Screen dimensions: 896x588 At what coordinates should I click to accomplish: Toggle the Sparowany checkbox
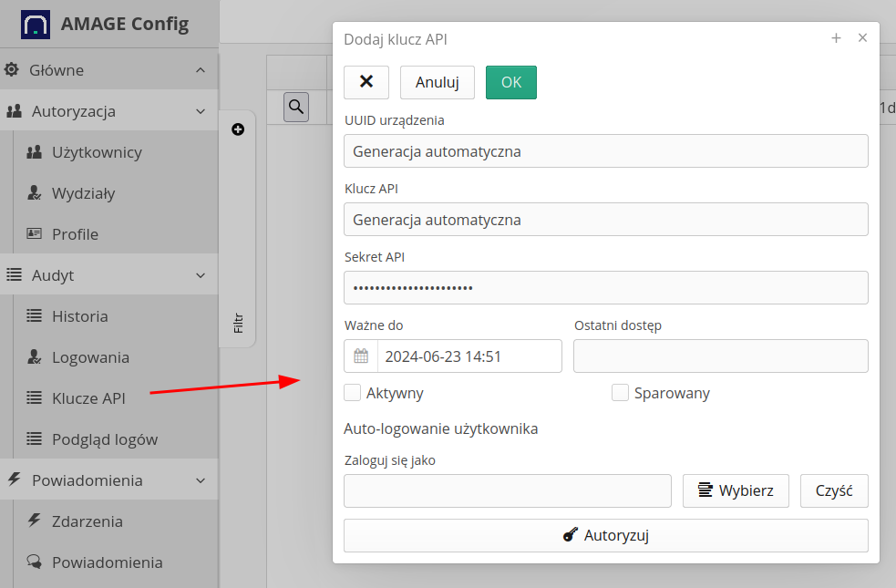tap(621, 393)
